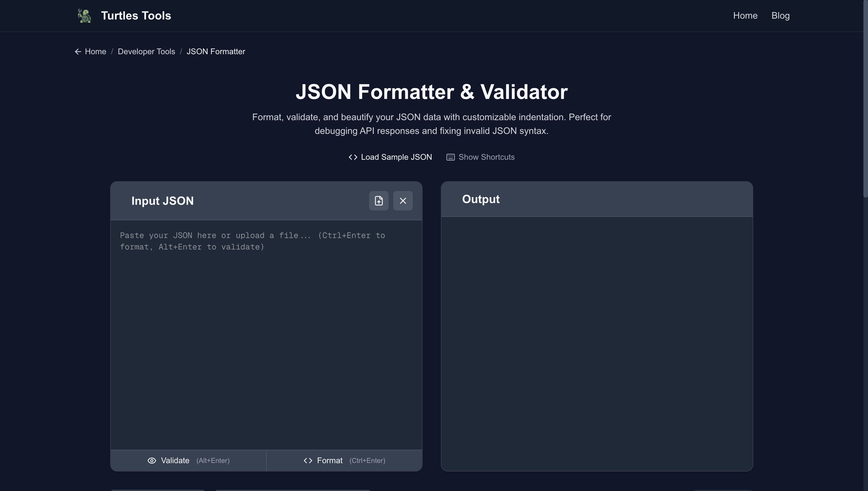This screenshot has height=491, width=868.
Task: Go to Home via breadcrumb
Action: pyautogui.click(x=96, y=52)
